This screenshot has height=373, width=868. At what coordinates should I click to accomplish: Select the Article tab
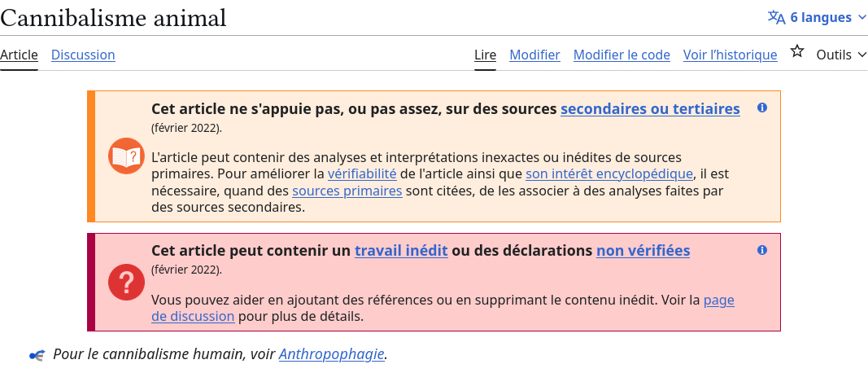click(x=19, y=55)
